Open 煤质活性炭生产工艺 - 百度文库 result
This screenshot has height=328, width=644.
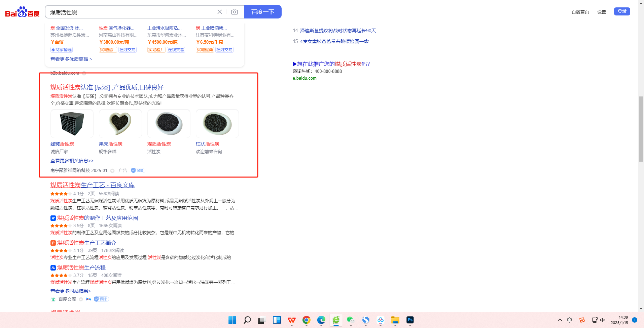click(93, 185)
